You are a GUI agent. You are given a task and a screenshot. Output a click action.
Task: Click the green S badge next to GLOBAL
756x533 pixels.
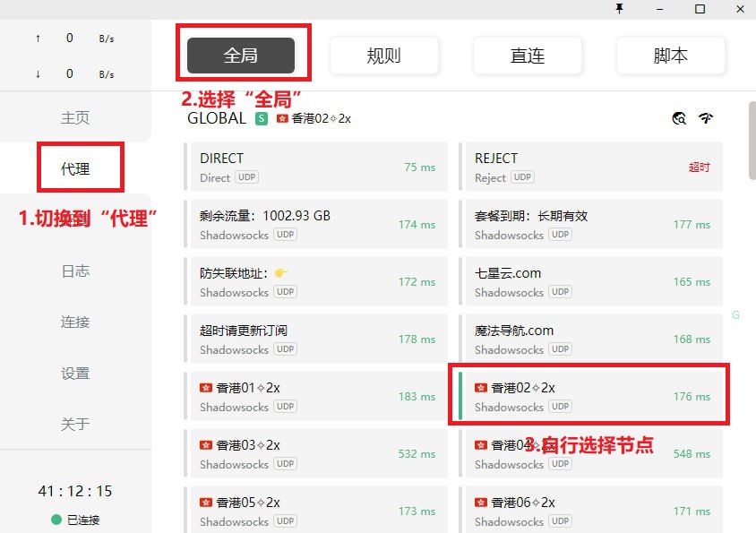pyautogui.click(x=262, y=118)
